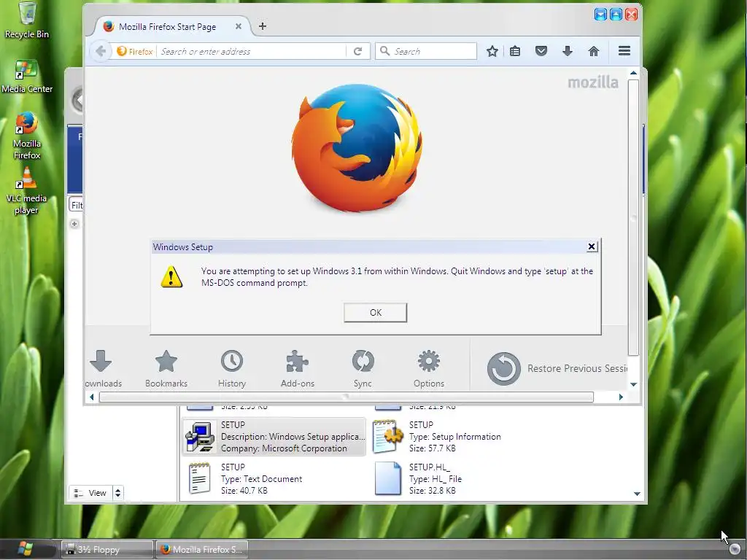Click the Firefox identity icon in address bar
This screenshot has width=747, height=560.
[x=135, y=51]
